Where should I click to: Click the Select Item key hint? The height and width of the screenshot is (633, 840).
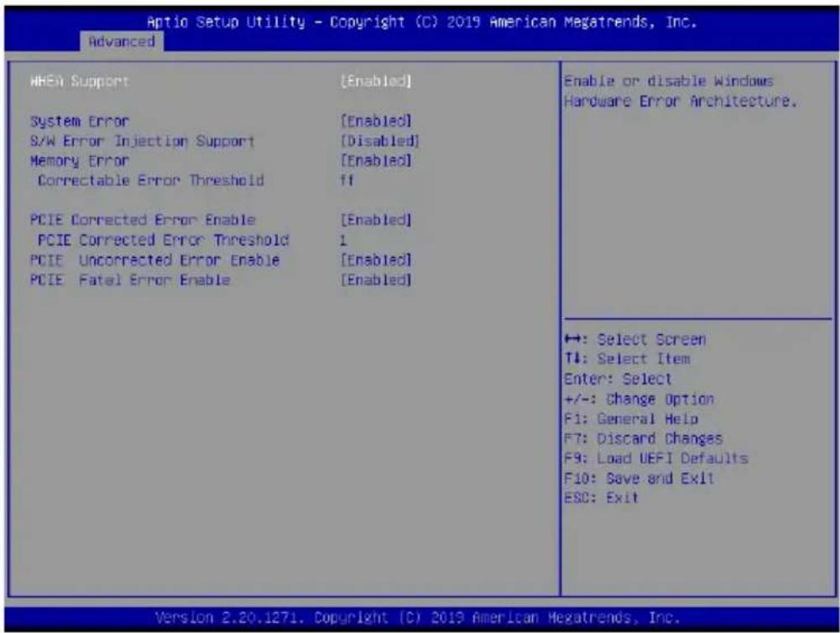627,358
